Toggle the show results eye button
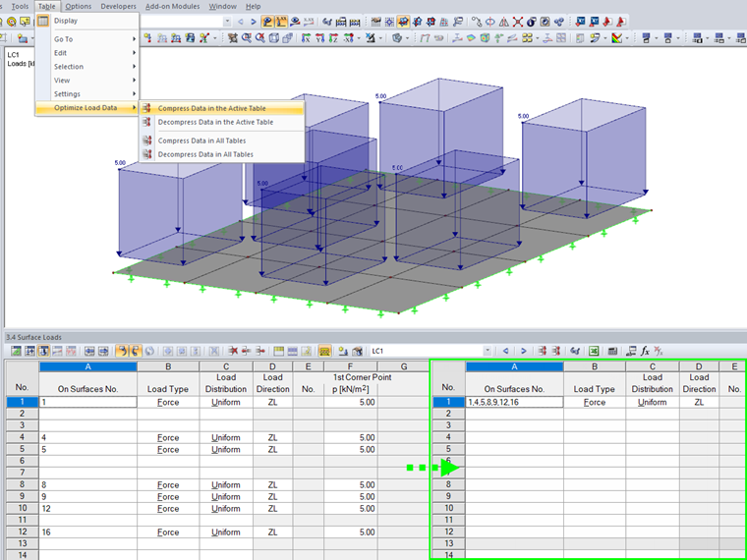The width and height of the screenshot is (747, 560). point(295,22)
